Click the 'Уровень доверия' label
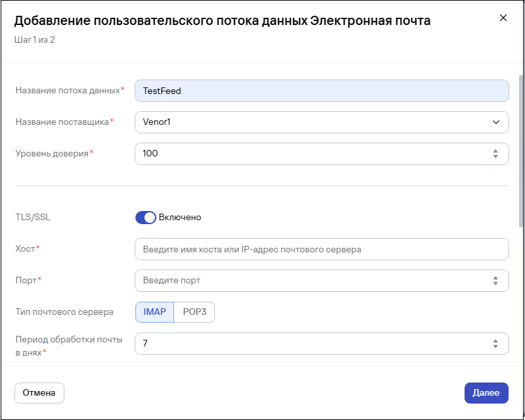Viewport: 525px width, 420px height. click(52, 153)
